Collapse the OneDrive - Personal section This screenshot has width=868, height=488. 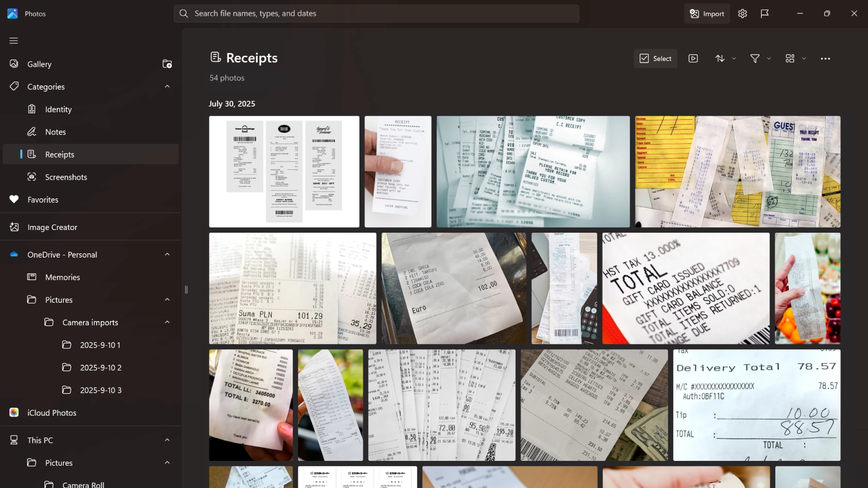pyautogui.click(x=167, y=254)
